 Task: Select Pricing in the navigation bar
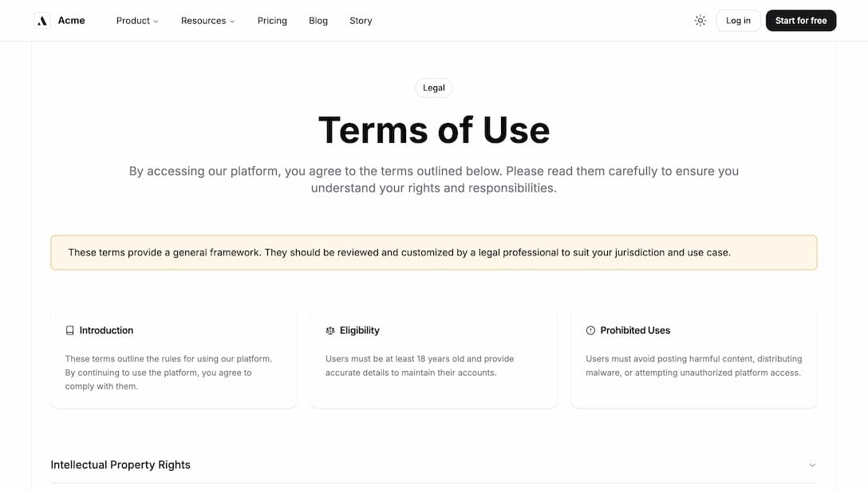click(x=272, y=21)
